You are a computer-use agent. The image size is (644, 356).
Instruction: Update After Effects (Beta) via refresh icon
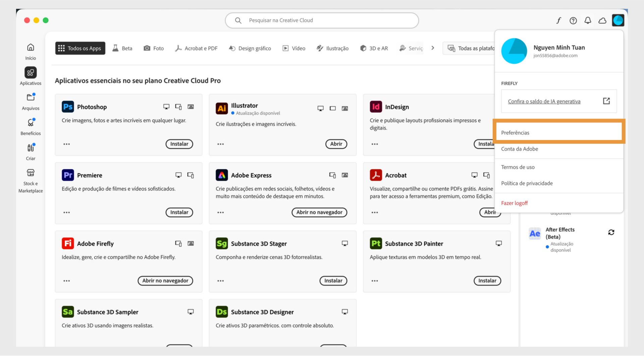(x=611, y=232)
